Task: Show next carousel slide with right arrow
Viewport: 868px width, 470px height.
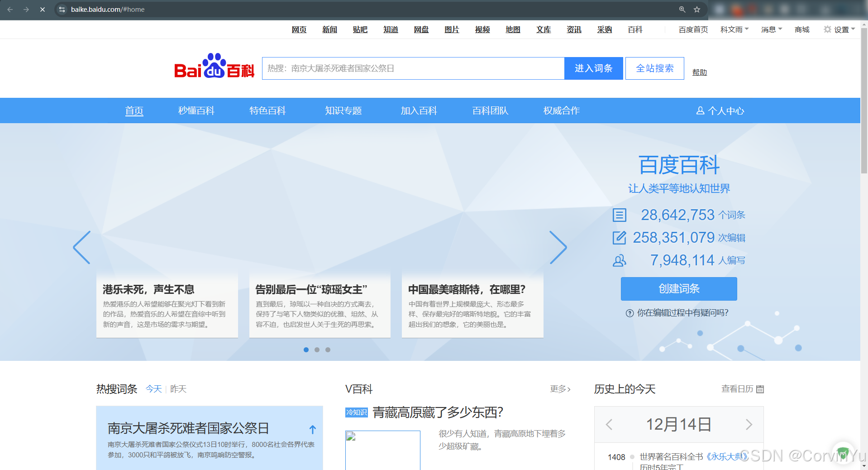Action: click(x=558, y=247)
